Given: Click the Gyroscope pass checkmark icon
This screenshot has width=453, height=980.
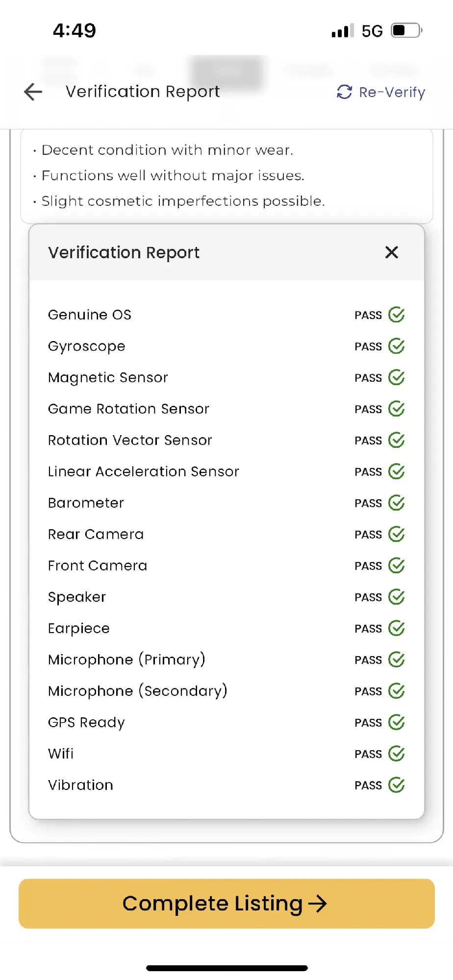Looking at the screenshot, I should click(396, 346).
